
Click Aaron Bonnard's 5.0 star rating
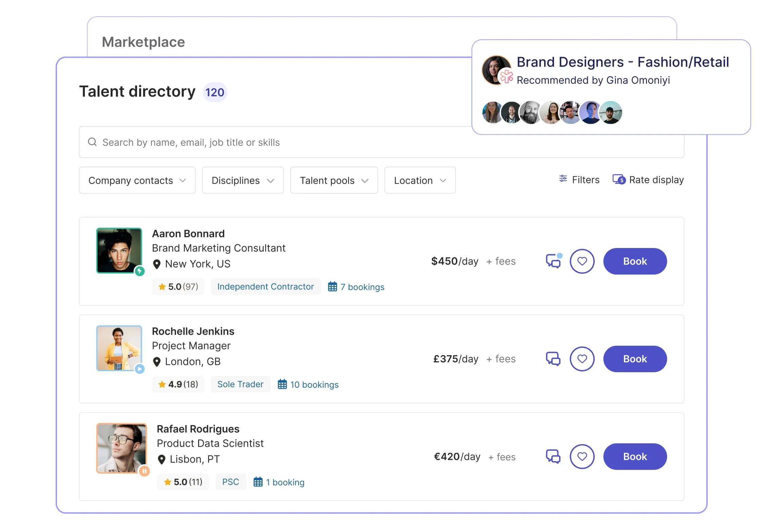[178, 287]
